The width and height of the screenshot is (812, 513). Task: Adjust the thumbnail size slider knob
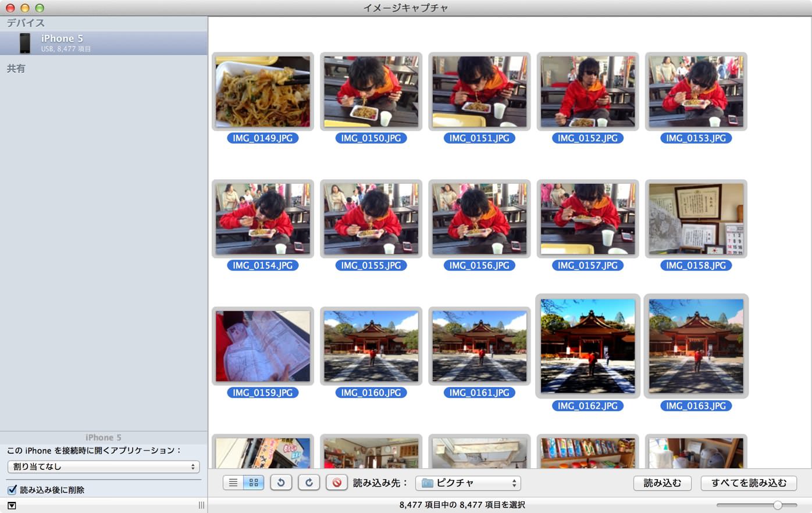(778, 505)
